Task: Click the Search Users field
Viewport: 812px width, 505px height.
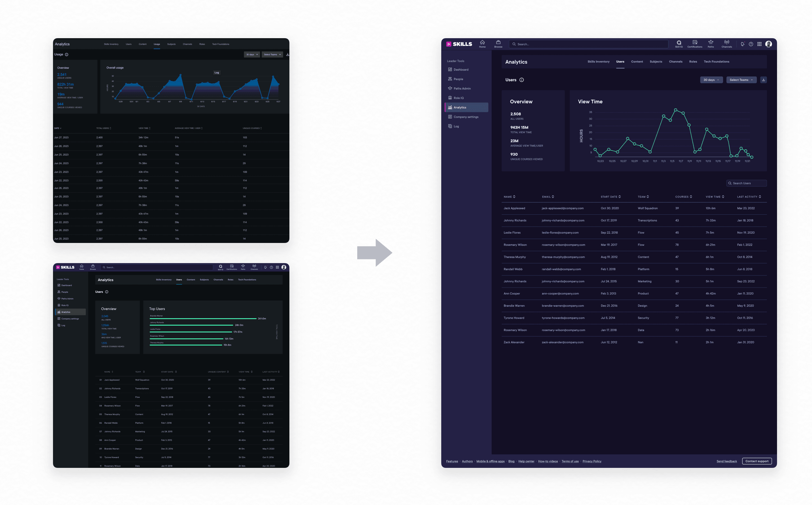Action: tap(747, 183)
